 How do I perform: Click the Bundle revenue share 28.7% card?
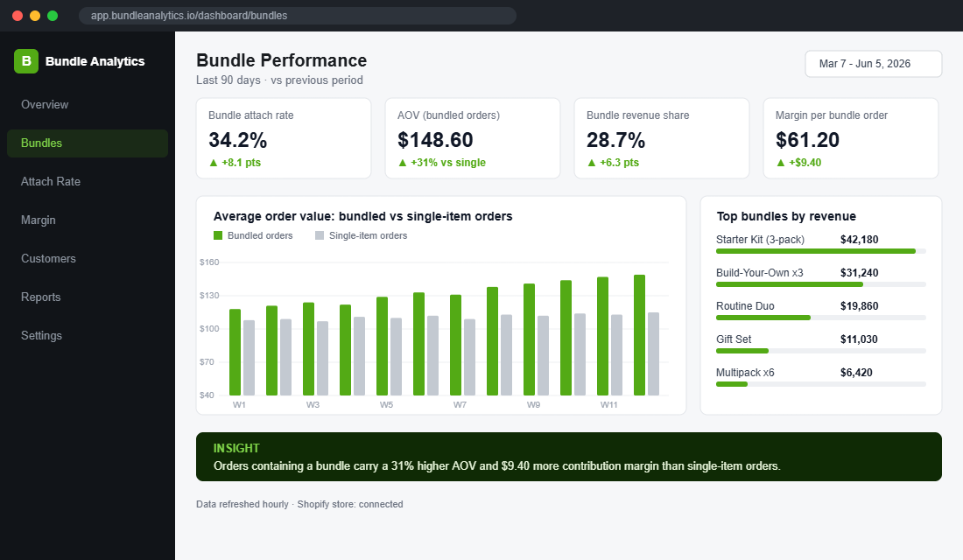coord(662,138)
